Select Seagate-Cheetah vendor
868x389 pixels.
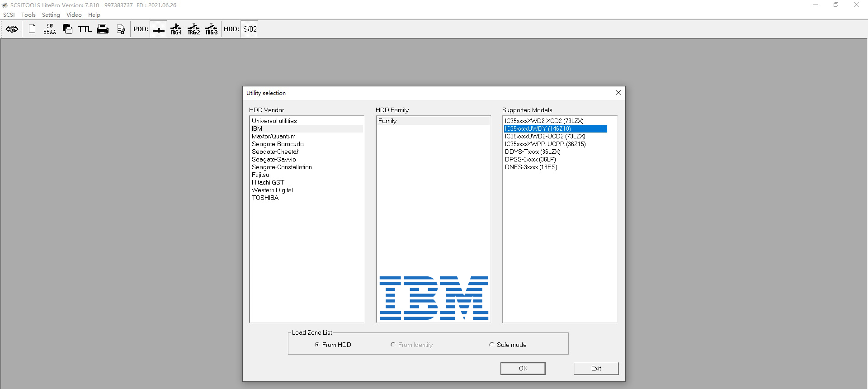[x=307, y=152]
